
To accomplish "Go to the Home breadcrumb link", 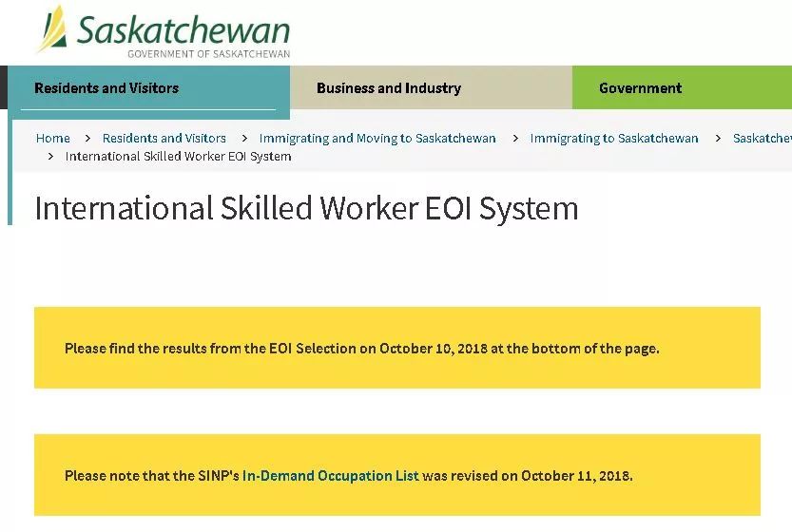I will tap(53, 138).
